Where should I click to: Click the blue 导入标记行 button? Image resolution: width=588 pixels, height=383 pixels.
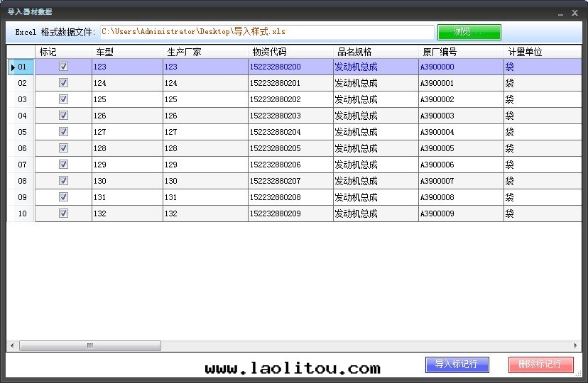point(457,365)
